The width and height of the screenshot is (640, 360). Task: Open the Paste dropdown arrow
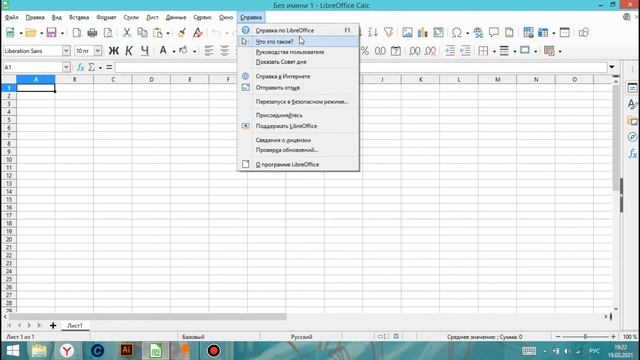click(168, 33)
